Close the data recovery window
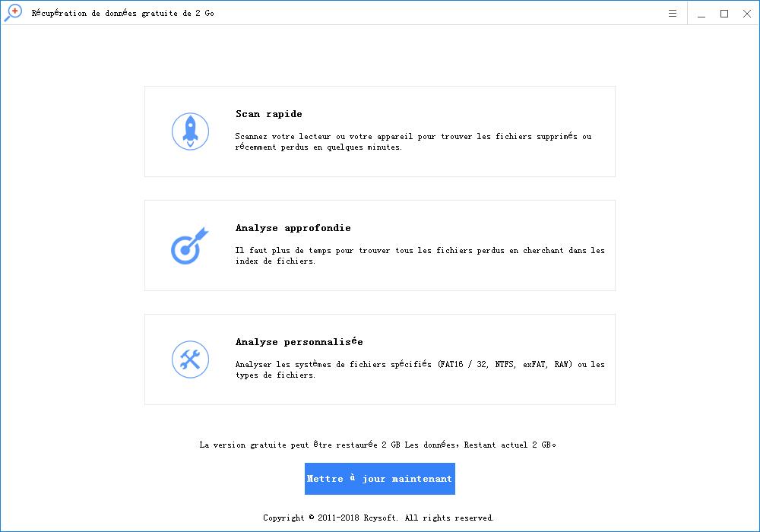 [x=747, y=14]
